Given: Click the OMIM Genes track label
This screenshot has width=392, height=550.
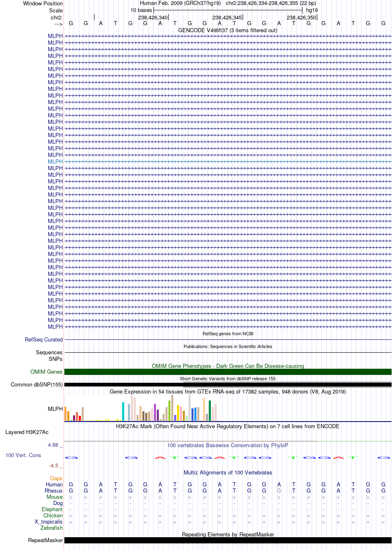Looking at the screenshot, I should pyautogui.click(x=47, y=372).
